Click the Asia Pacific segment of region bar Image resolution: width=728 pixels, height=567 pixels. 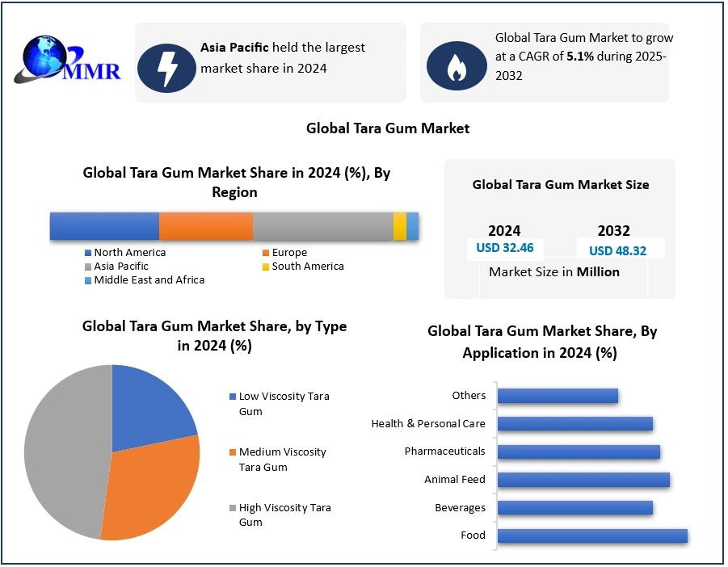pos(322,226)
